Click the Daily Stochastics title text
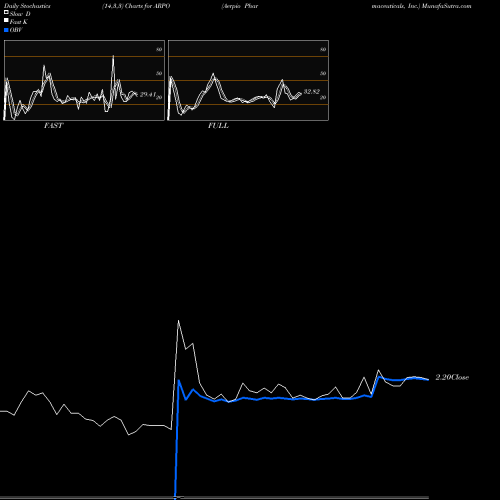The width and height of the screenshot is (500, 500). [x=27, y=6]
